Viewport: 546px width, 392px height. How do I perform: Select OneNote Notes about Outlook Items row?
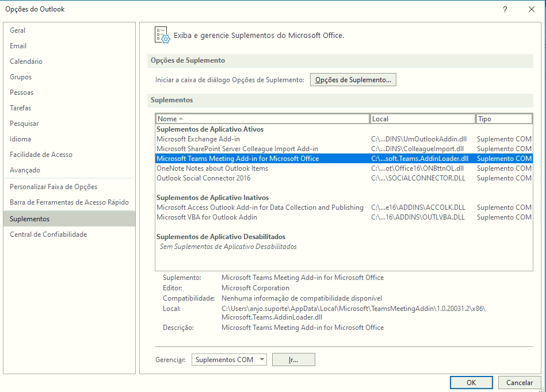pos(343,168)
